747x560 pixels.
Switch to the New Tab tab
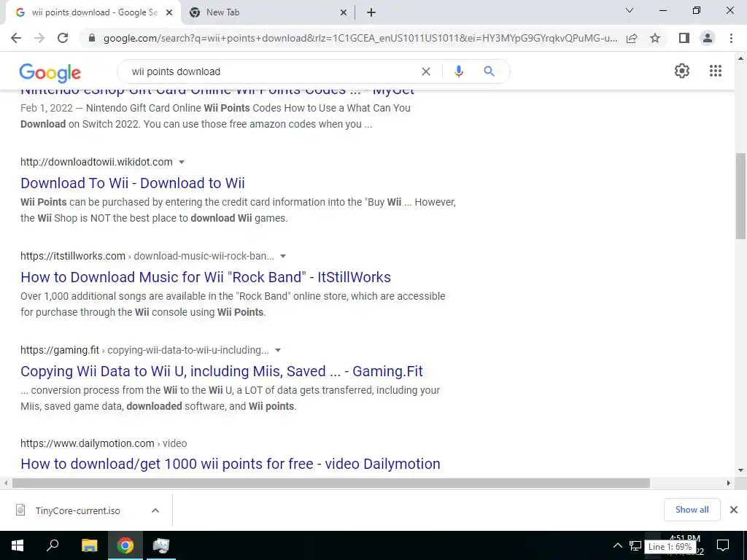tap(268, 12)
